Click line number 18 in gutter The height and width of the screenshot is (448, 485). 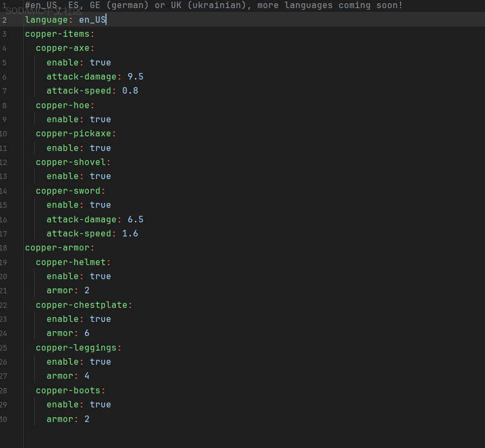(3, 248)
